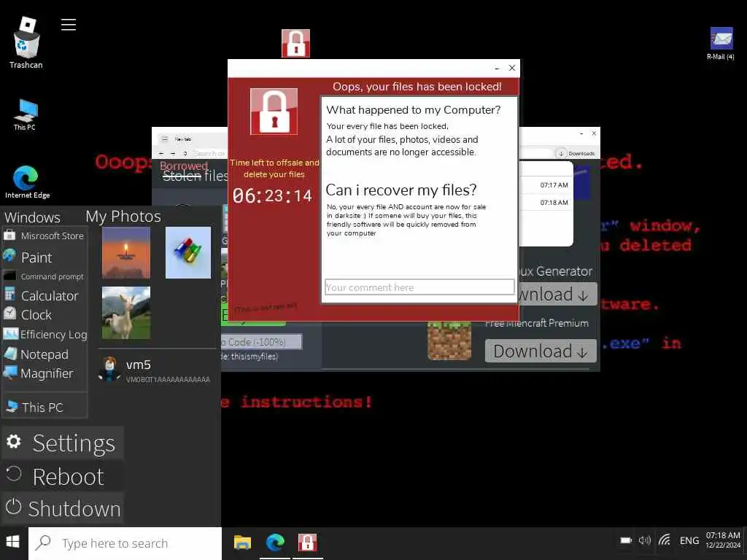Go forward in the browser window
The height and width of the screenshot is (560, 747).
coord(173,153)
